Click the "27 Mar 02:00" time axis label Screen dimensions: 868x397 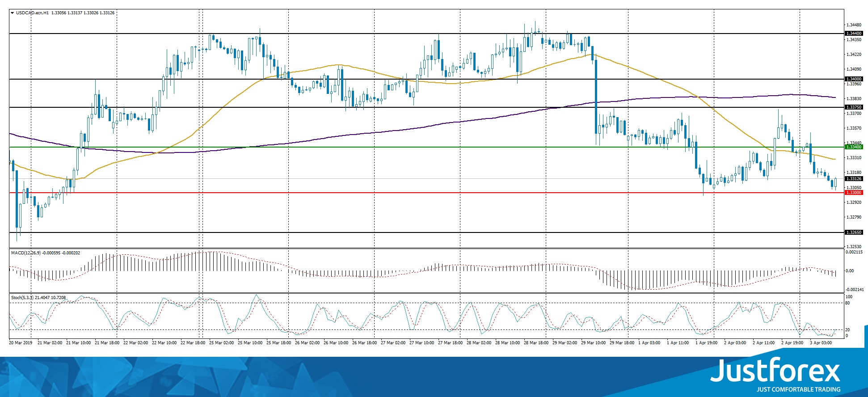pos(393,343)
